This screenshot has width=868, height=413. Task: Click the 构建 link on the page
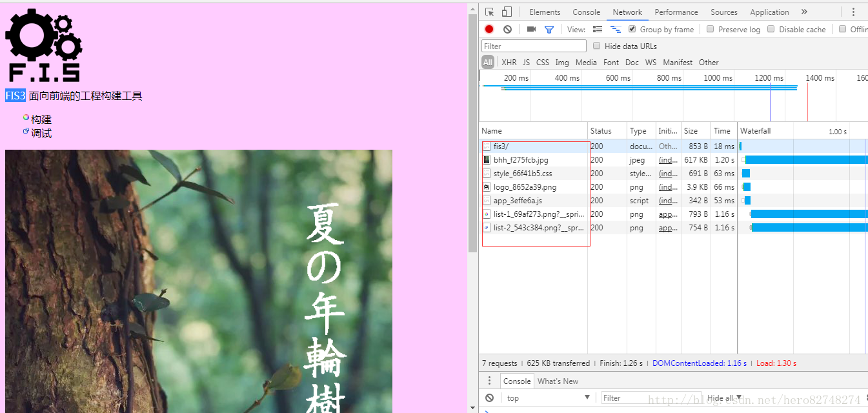[41, 119]
